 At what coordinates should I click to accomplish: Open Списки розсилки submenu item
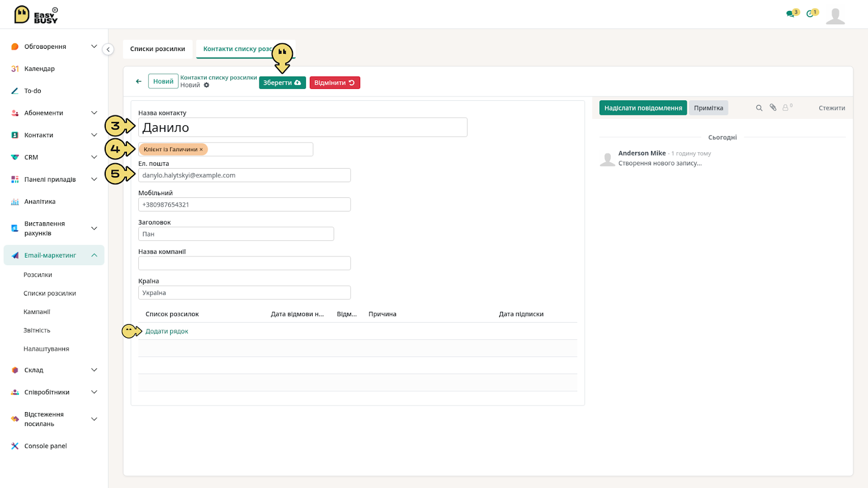point(50,293)
